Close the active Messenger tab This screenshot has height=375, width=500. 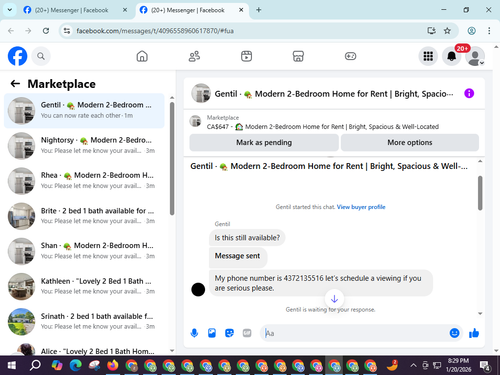(x=241, y=10)
